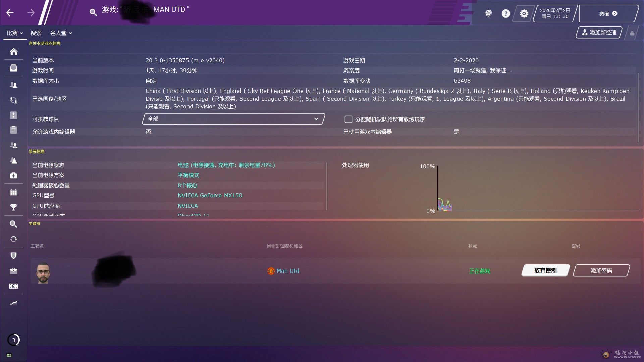Click the 主教练 column header
The height and width of the screenshot is (362, 644).
pos(37,246)
